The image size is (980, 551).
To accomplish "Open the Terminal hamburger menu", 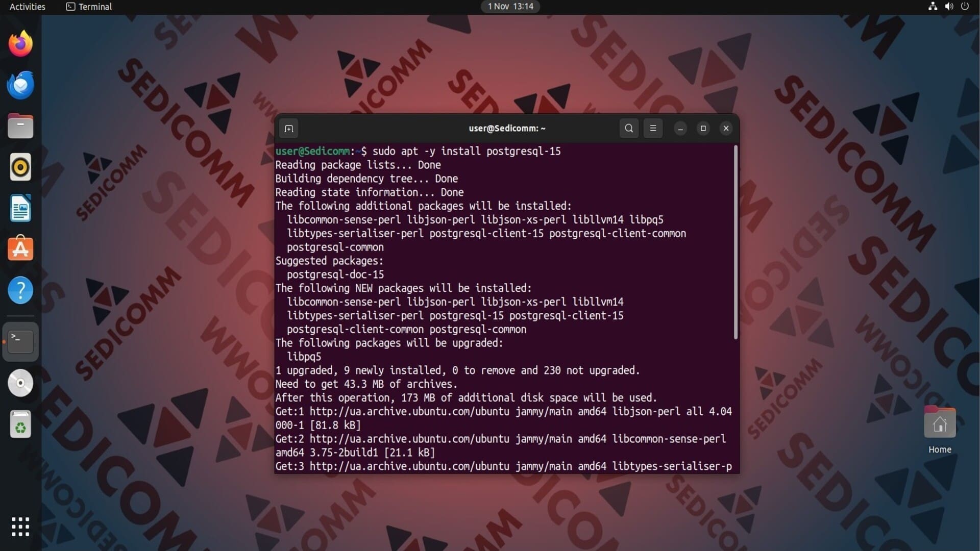I will click(x=653, y=129).
